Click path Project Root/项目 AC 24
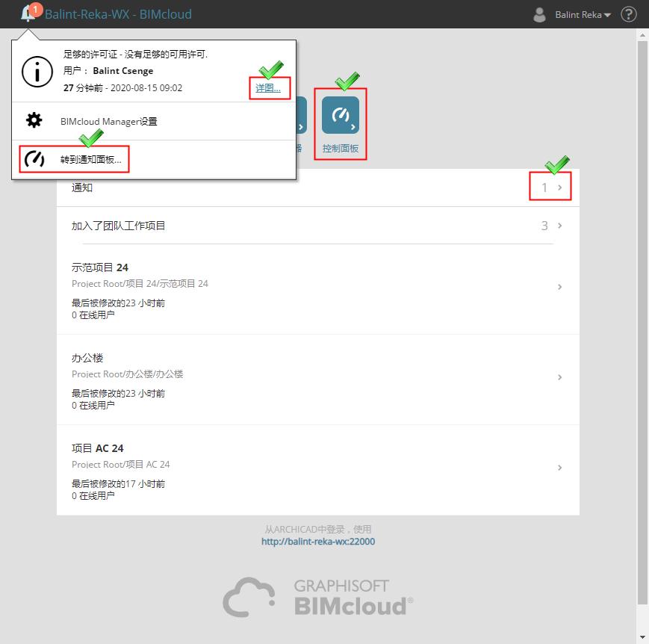The height and width of the screenshot is (644, 649). click(121, 464)
